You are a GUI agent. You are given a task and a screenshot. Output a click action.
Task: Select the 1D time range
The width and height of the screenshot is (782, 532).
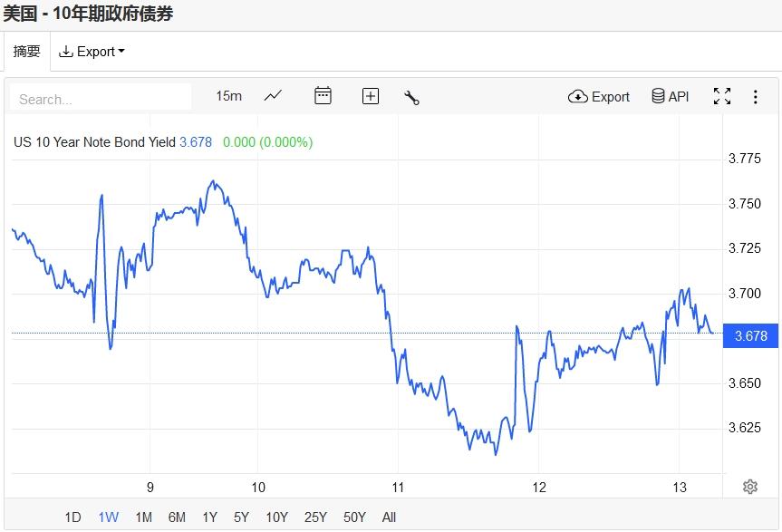(73, 517)
